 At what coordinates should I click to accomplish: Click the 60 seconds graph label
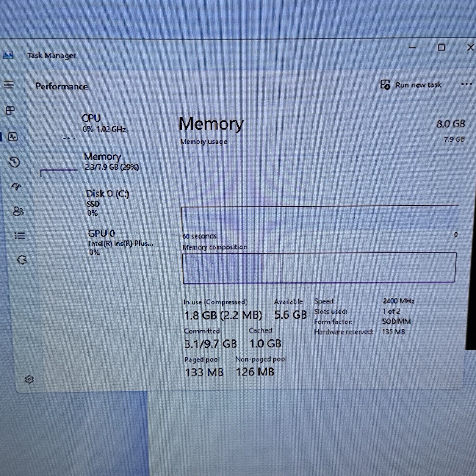click(x=199, y=236)
